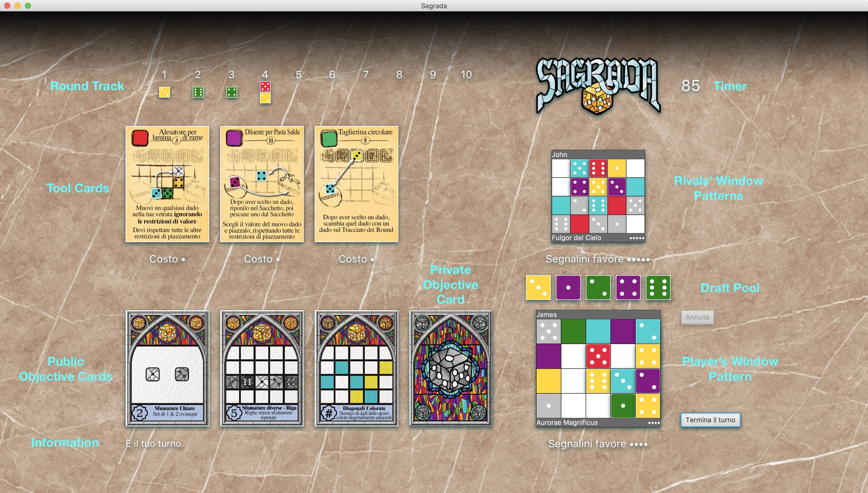868x493 pixels.
Task: Click the Annulla button
Action: pyautogui.click(x=697, y=317)
